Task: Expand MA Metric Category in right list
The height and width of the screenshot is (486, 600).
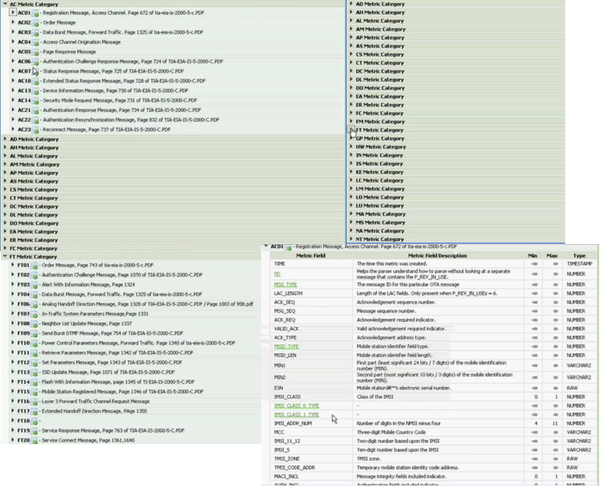Action: click(x=351, y=214)
